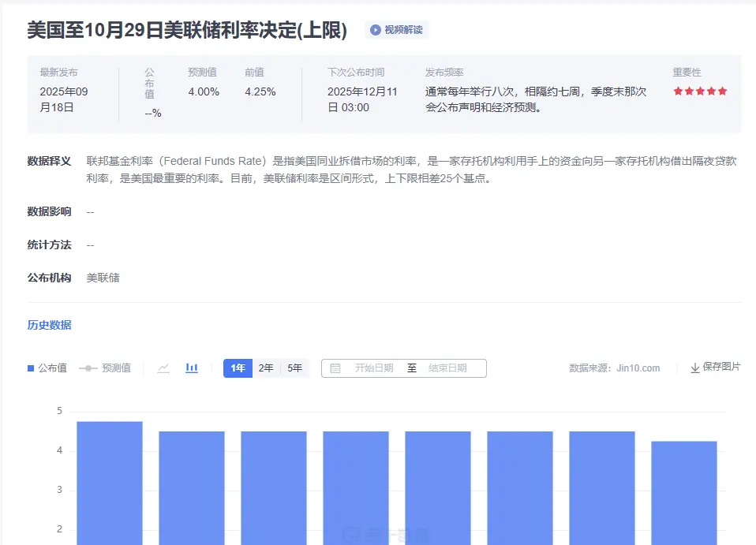
Task: Click the 数据释义 label
Action: 49,161
